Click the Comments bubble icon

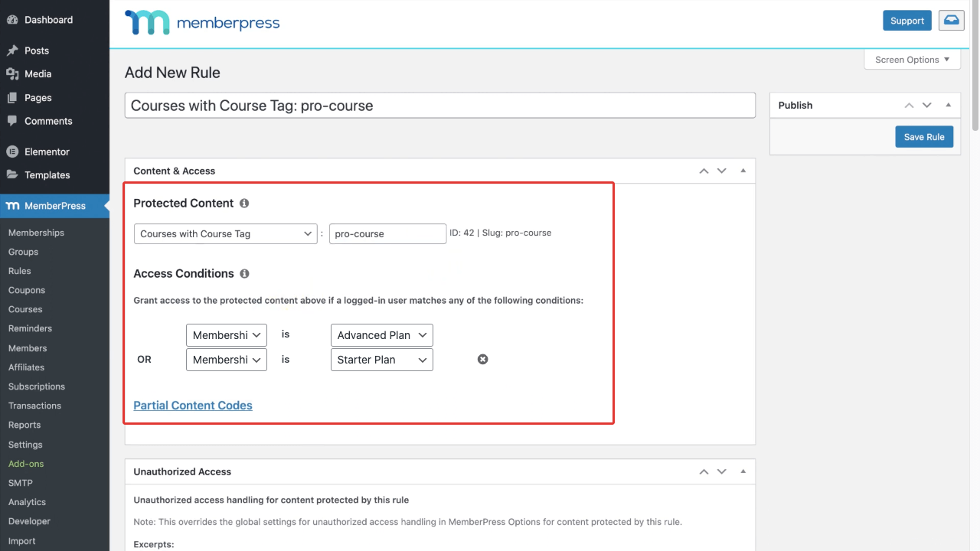pos(12,121)
